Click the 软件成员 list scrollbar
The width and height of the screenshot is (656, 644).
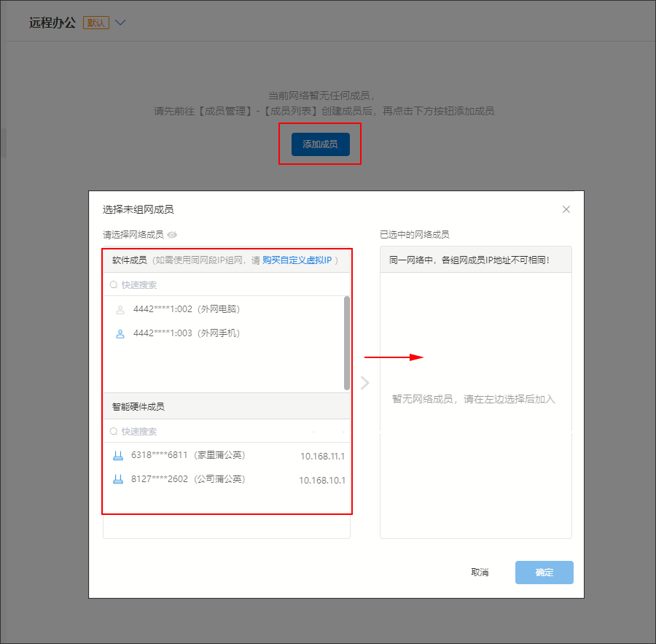click(347, 343)
